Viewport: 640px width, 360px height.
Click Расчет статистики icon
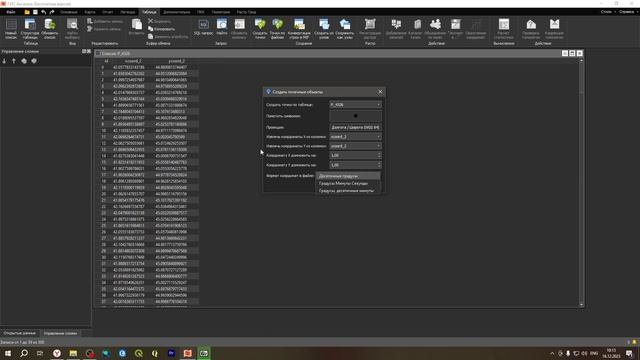point(504,29)
